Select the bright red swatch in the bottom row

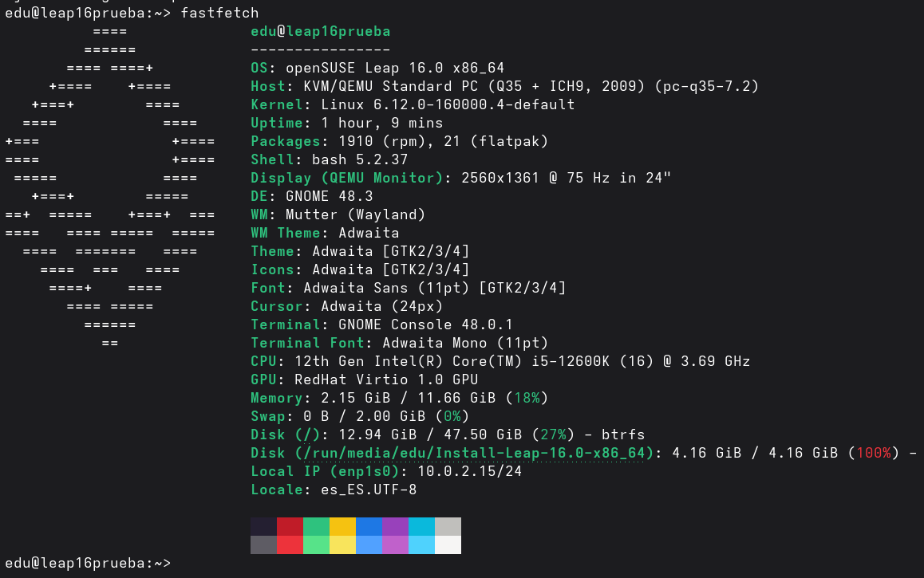click(x=290, y=545)
